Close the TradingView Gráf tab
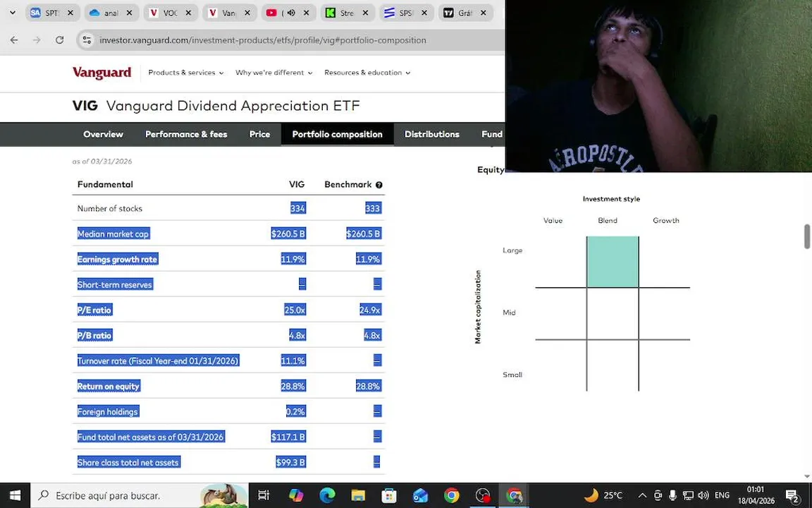 [483, 13]
